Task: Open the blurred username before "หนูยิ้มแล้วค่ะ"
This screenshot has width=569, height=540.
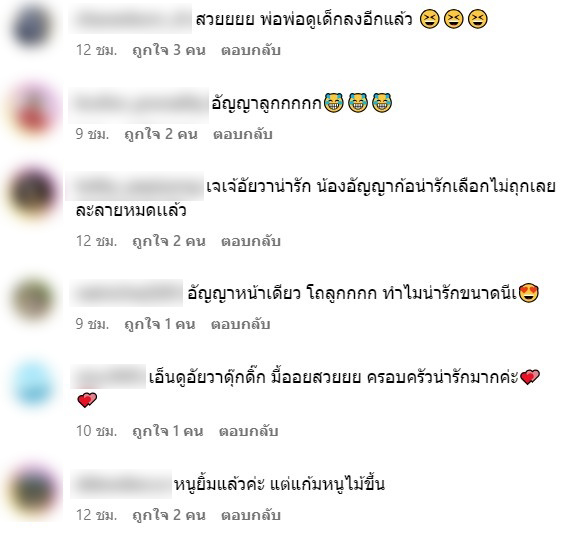Action: [121, 484]
